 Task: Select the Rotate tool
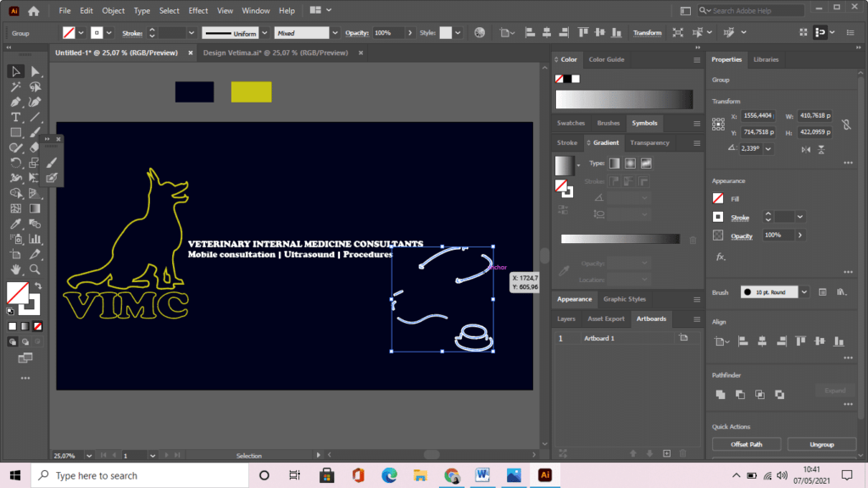(x=15, y=163)
